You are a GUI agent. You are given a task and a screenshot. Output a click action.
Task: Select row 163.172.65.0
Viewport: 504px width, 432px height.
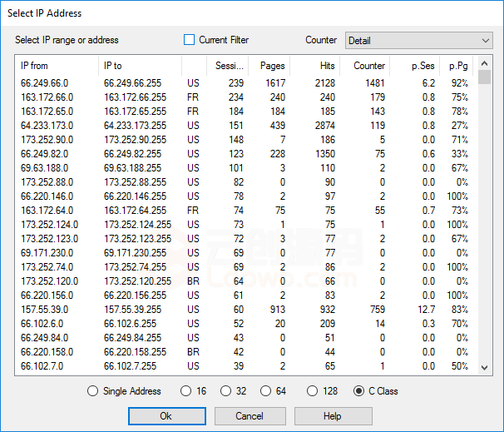tap(245, 112)
